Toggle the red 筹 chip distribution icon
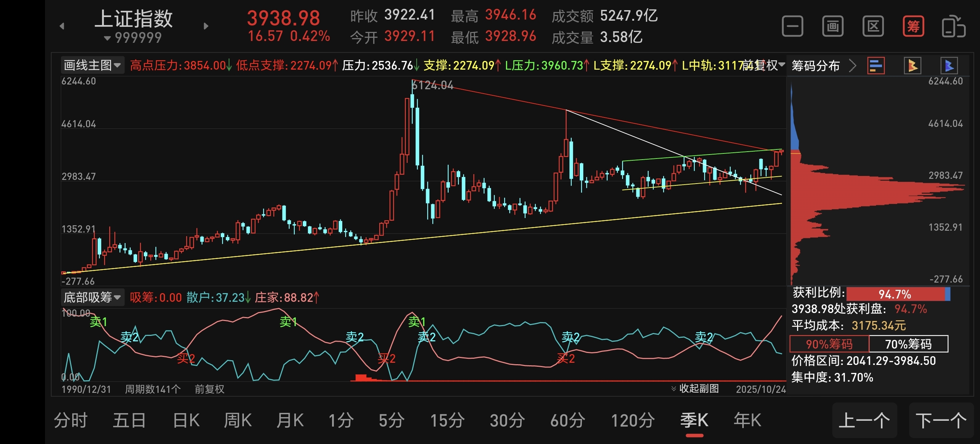This screenshot has width=980, height=444. tap(913, 26)
